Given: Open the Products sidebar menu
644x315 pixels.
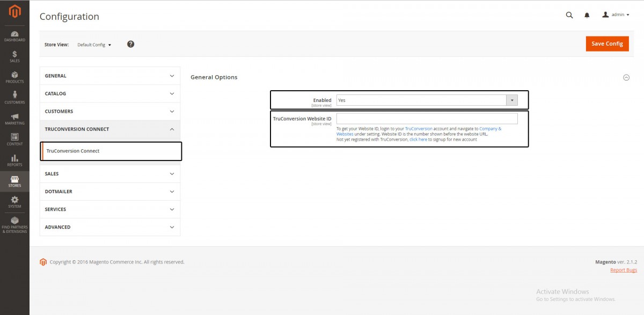Looking at the screenshot, I should (x=14, y=77).
